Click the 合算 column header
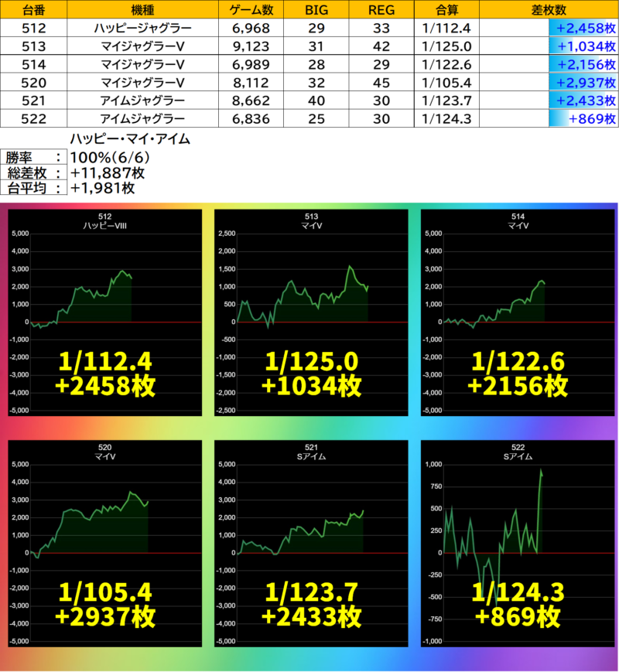This screenshot has width=619, height=672. (446, 9)
